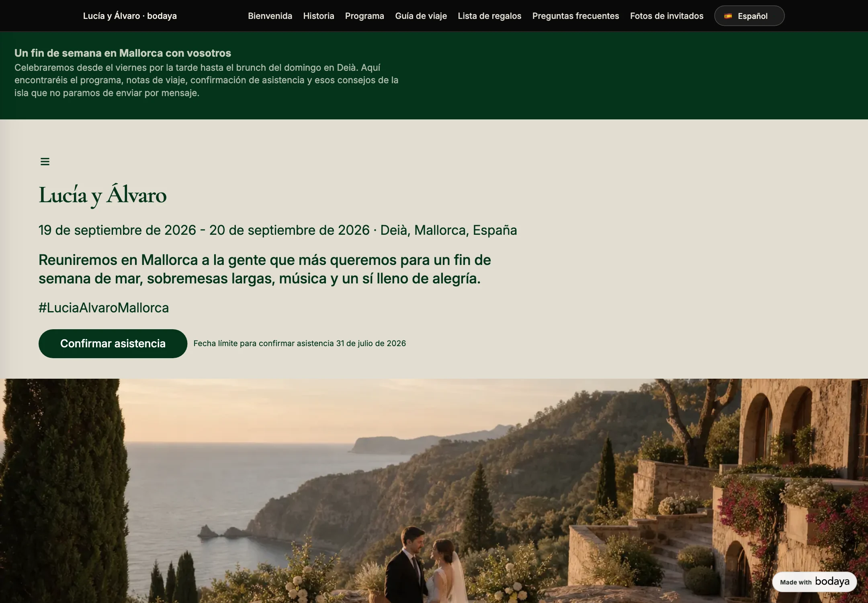Click the banner text starting Celebraremos desde el viernes
The height and width of the screenshot is (603, 868).
207,80
